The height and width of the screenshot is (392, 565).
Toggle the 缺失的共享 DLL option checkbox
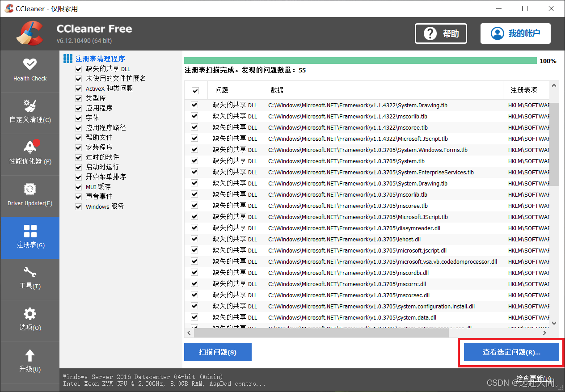point(78,69)
